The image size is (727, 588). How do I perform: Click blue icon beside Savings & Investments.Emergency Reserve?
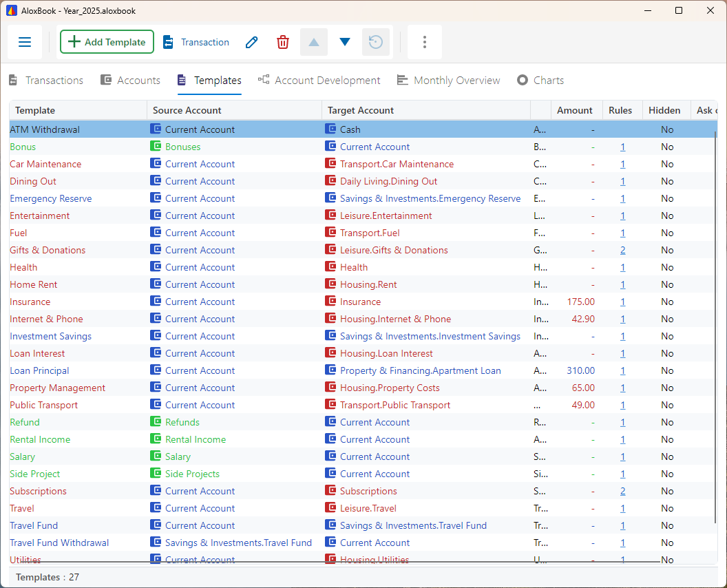coord(330,198)
